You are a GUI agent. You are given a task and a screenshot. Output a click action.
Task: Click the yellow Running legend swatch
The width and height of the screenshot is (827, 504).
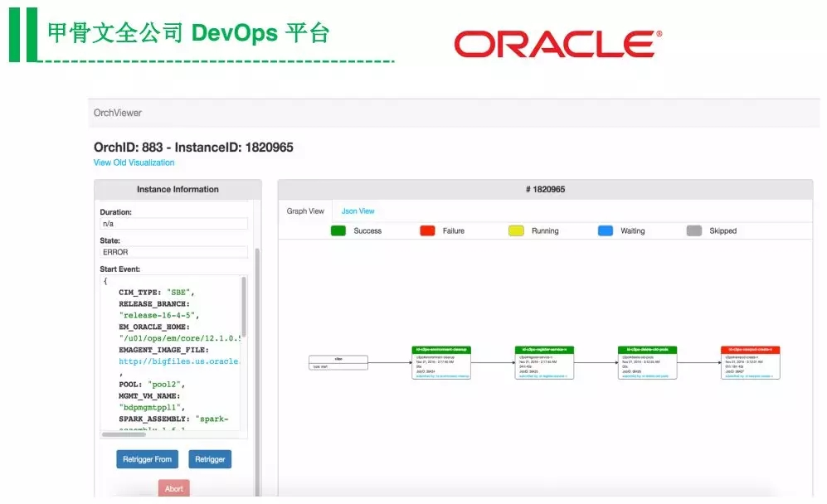click(516, 230)
